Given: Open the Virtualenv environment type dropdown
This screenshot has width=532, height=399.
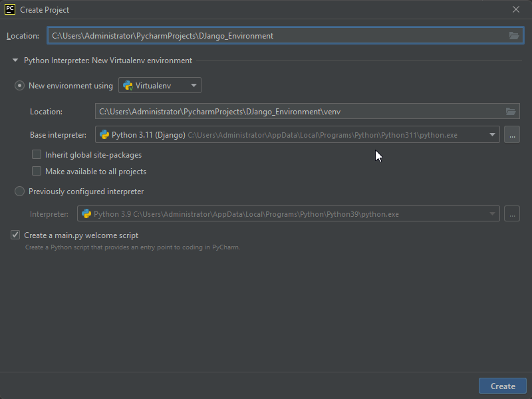Looking at the screenshot, I should (x=160, y=85).
